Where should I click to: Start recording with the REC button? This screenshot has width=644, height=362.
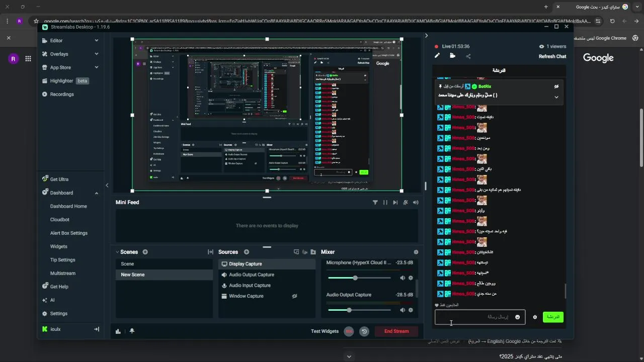349,331
